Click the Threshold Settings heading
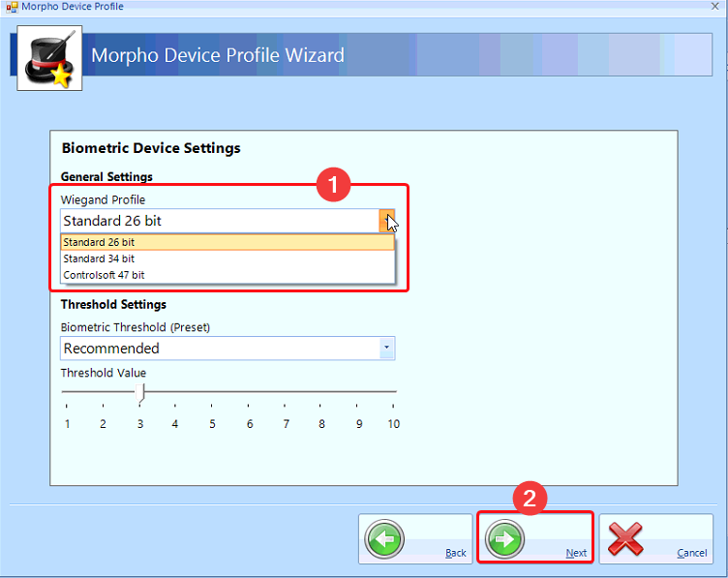 tap(114, 305)
